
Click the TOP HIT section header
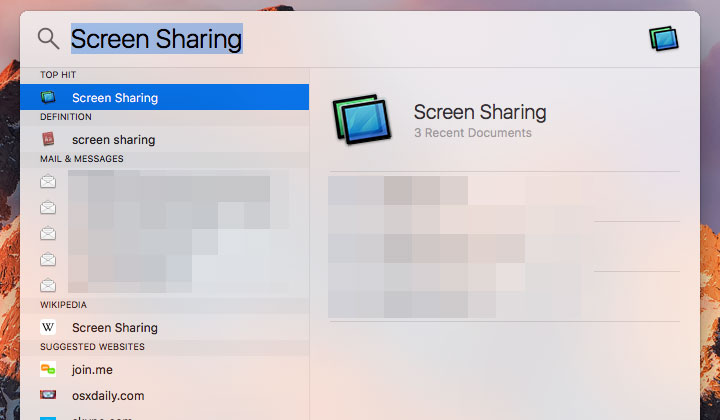[58, 75]
